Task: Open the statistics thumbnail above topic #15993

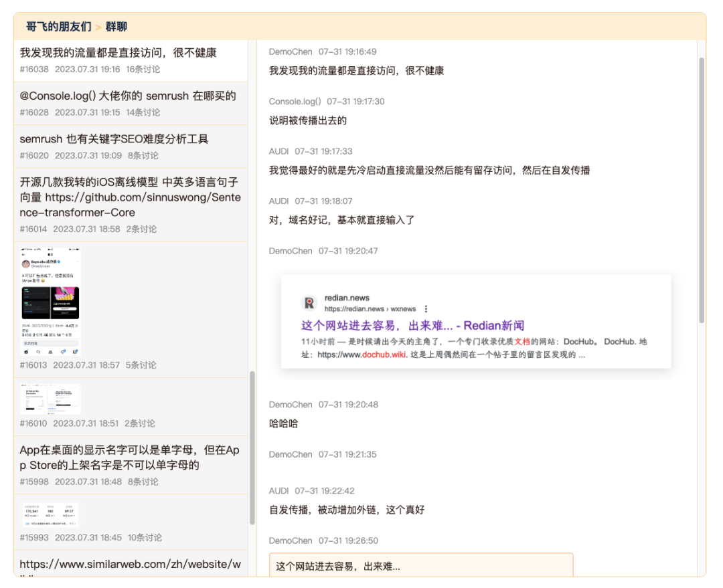Action: pyautogui.click(x=50, y=515)
